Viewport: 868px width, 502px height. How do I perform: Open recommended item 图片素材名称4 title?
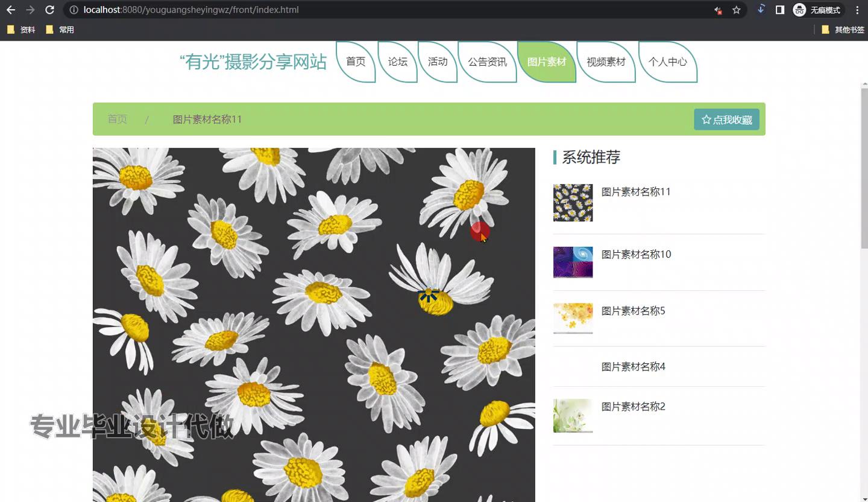634,367
